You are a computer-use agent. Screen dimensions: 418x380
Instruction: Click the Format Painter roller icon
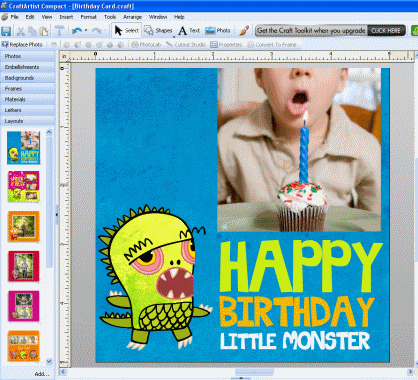pyautogui.click(x=59, y=31)
